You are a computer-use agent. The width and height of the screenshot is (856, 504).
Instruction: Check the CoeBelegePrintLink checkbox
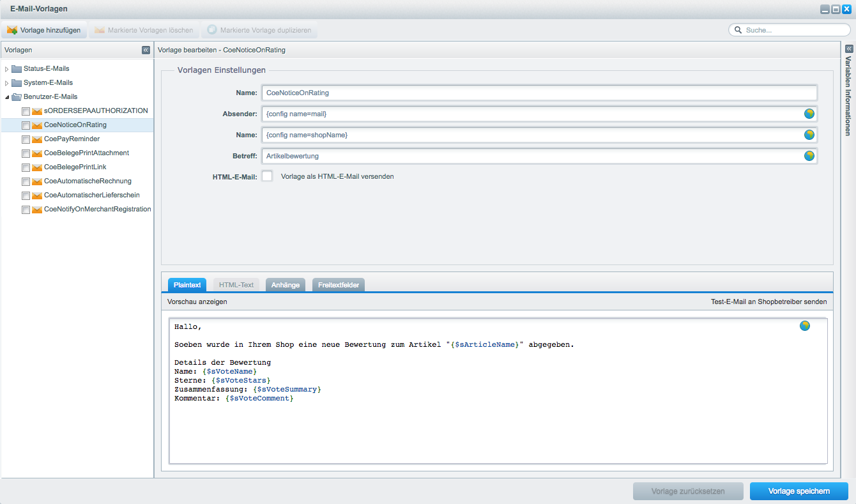click(x=26, y=168)
